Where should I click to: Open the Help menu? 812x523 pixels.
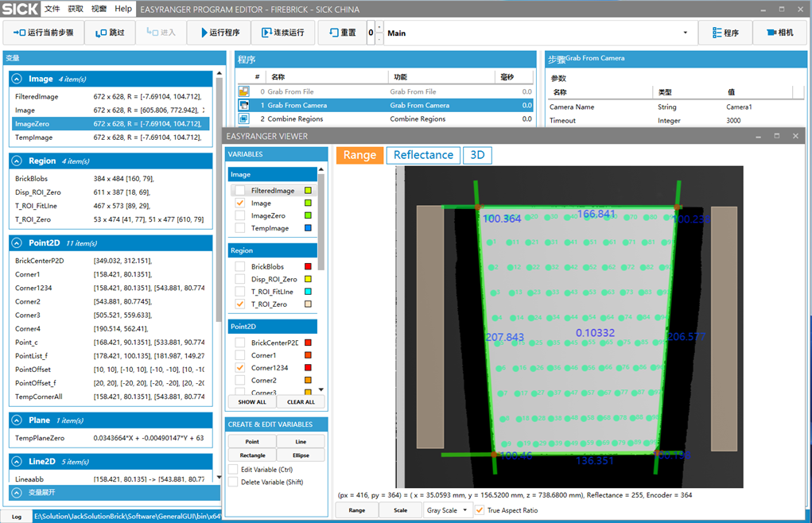tap(123, 9)
